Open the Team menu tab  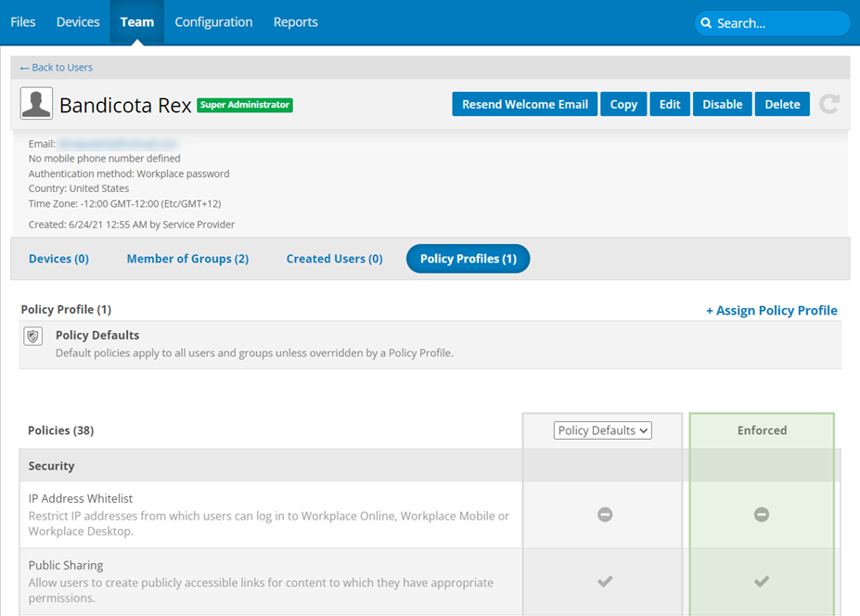[137, 22]
